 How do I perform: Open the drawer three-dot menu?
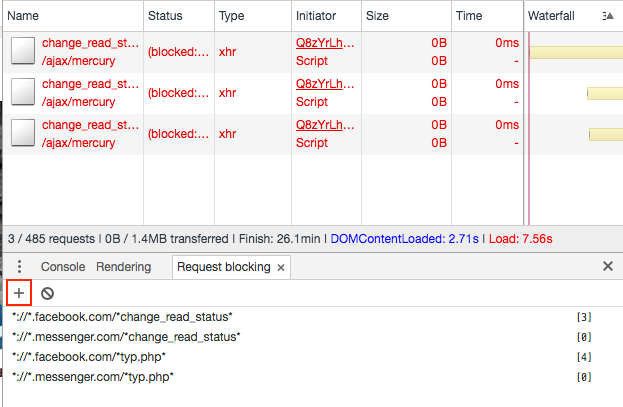tap(19, 267)
